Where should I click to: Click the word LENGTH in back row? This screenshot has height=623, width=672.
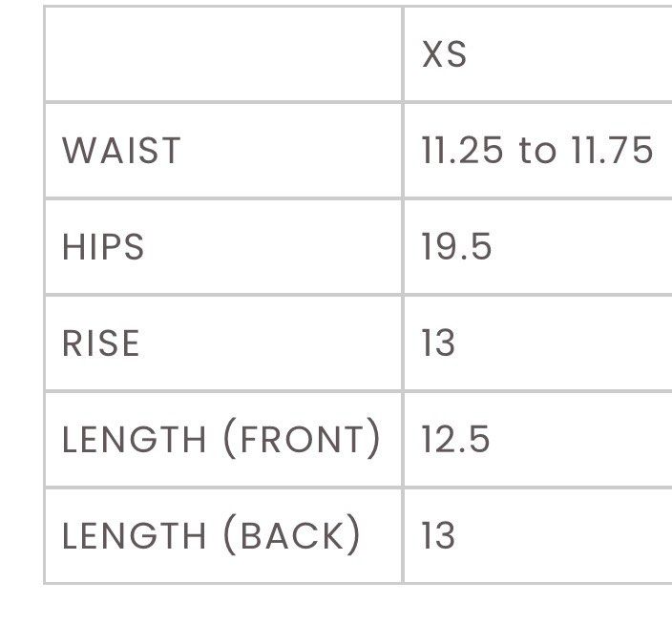pyautogui.click(x=135, y=535)
